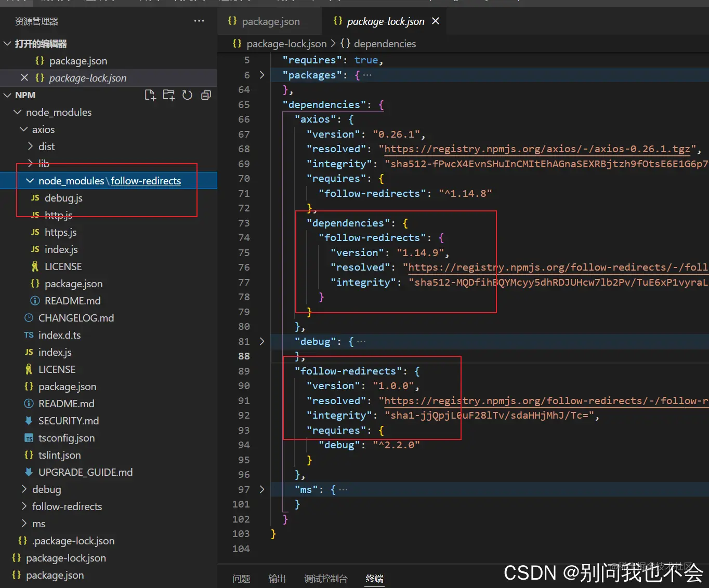709x588 pixels.
Task: Unfold the "packages" block at line 6
Action: [x=262, y=75]
